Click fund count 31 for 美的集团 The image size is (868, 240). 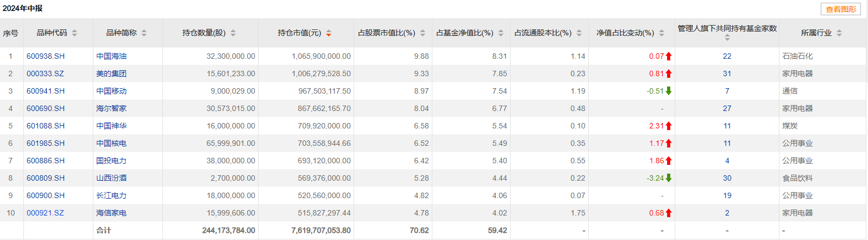tap(727, 73)
